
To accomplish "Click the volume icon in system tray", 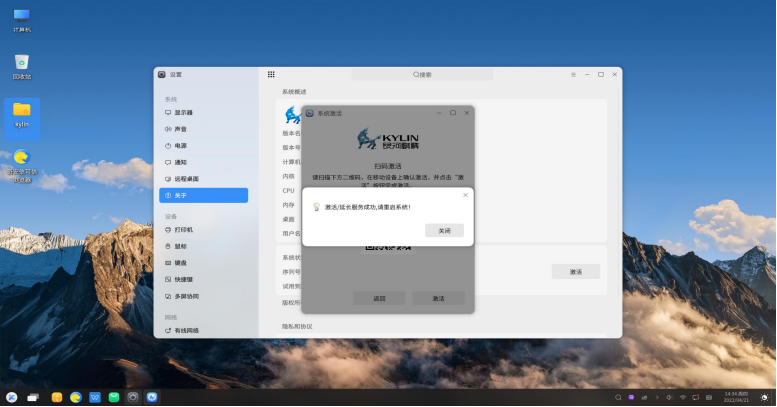I will click(669, 397).
